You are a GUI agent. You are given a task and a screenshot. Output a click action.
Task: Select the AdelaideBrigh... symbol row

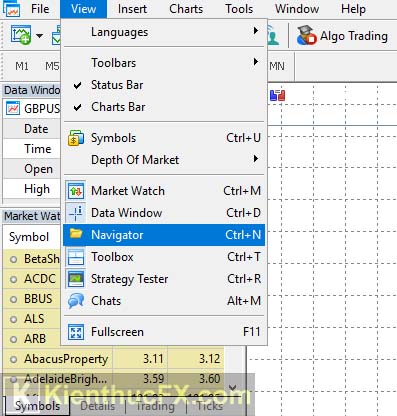tap(114, 379)
